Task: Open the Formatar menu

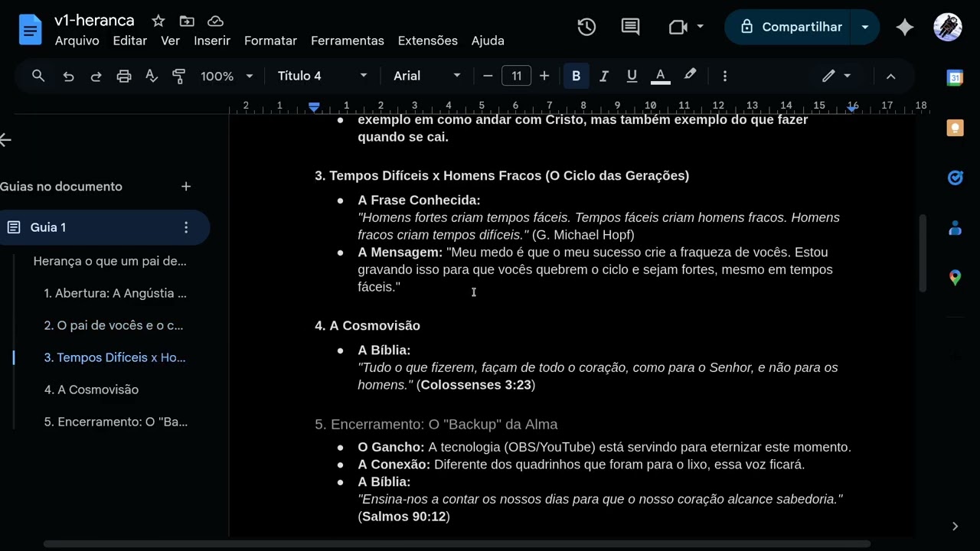Action: 270,41
